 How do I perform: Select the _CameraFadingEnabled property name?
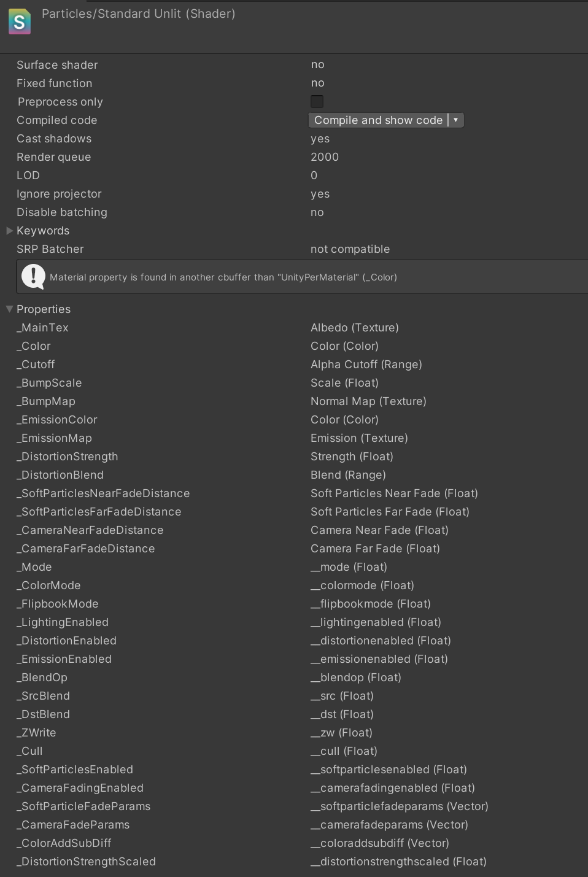pos(80,788)
